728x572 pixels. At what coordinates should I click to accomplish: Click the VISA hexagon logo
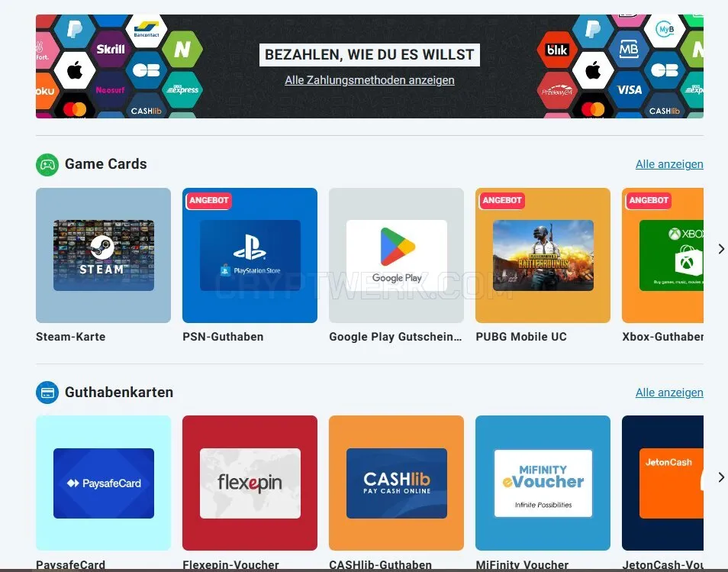click(629, 89)
